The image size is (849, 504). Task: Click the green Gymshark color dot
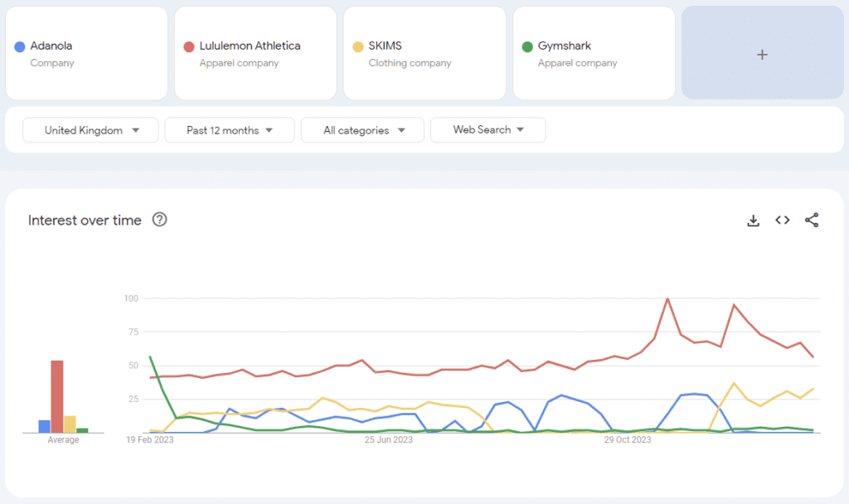click(526, 46)
